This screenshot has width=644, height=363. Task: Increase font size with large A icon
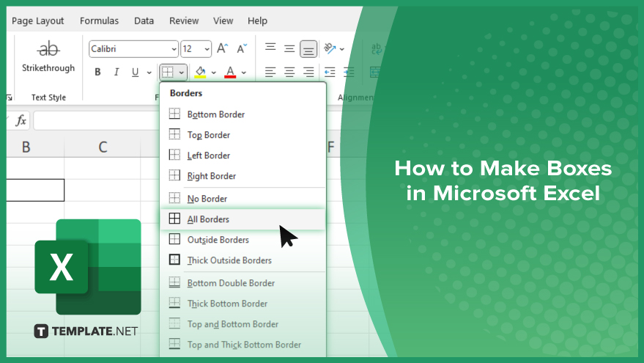click(x=222, y=48)
